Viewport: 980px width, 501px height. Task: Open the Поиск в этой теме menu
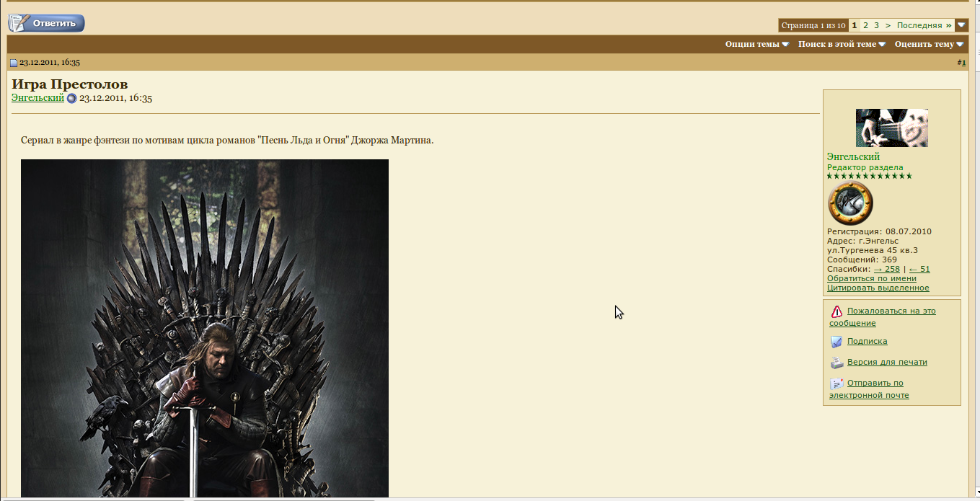(x=842, y=44)
